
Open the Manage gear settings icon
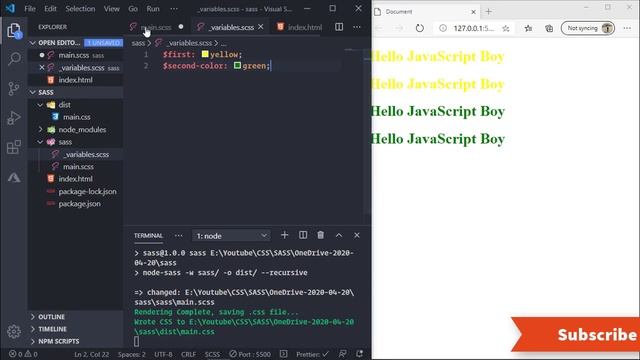coord(14,331)
